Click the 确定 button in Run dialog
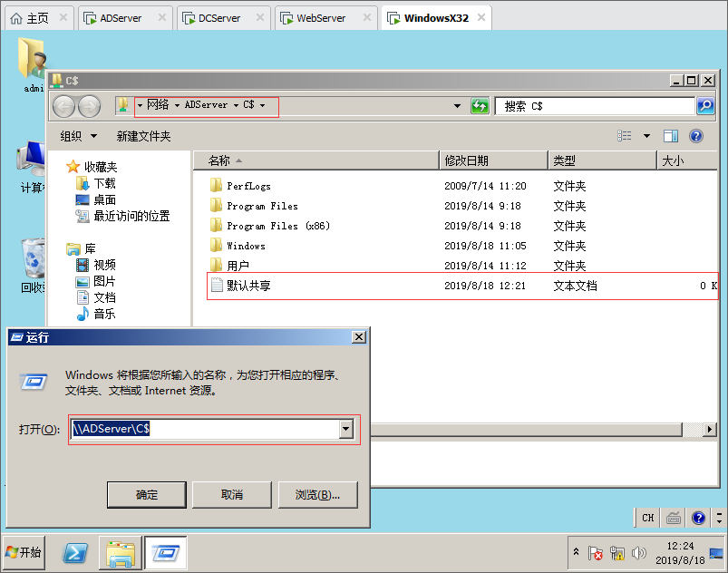 [x=147, y=494]
